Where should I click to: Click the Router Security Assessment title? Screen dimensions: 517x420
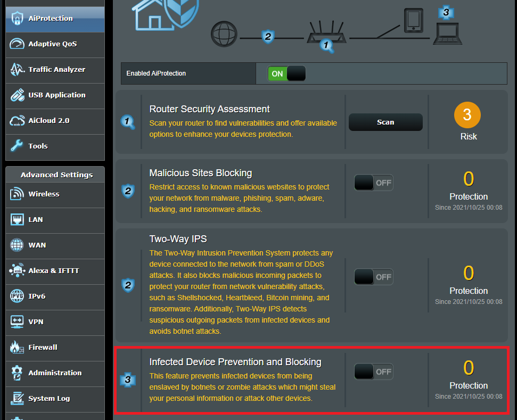pos(209,109)
